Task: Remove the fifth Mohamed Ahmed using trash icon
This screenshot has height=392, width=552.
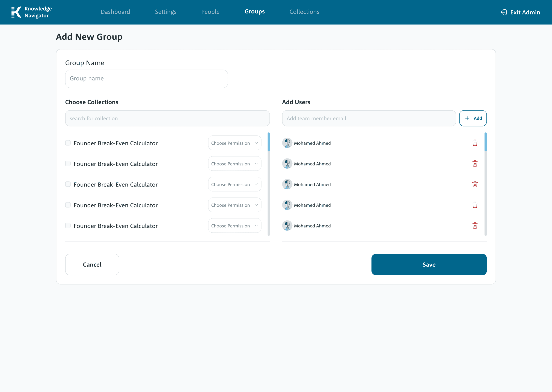Action: 475,226
